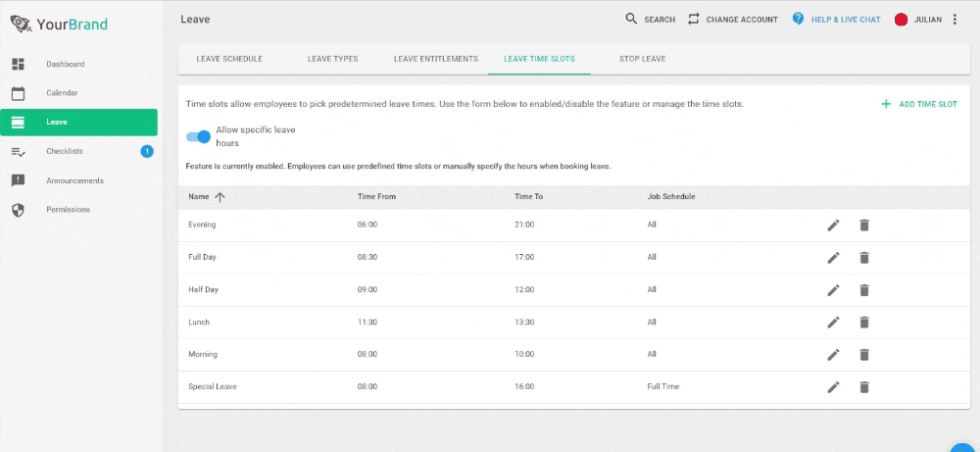Click Change Account label

(x=742, y=20)
